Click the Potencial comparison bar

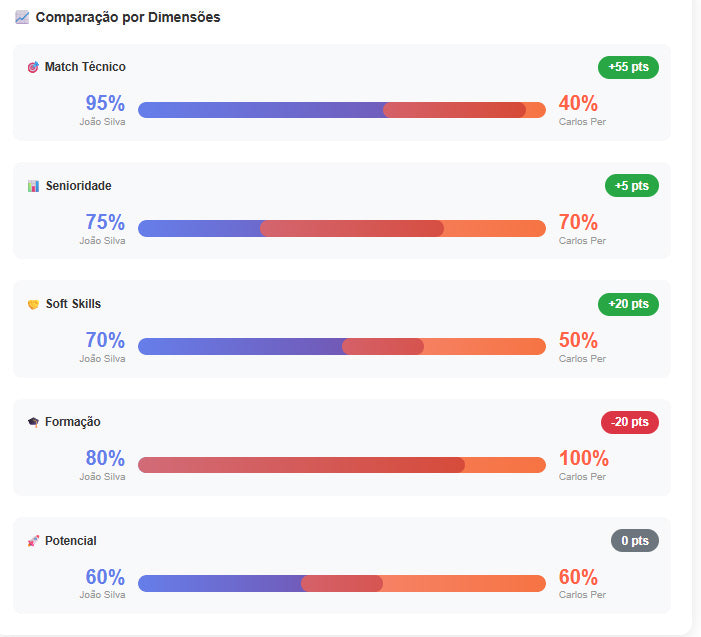tap(341, 583)
